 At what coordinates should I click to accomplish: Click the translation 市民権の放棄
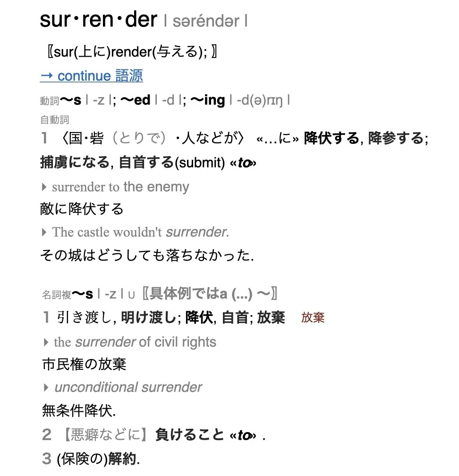point(84,364)
